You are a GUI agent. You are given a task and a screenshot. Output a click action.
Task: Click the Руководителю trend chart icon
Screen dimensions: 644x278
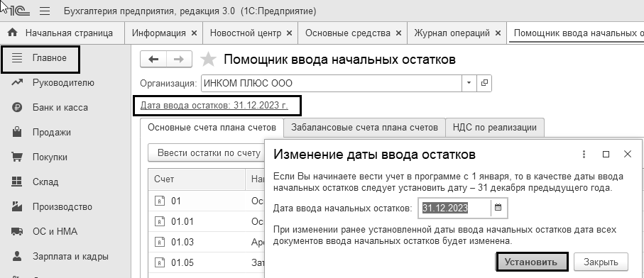point(17,83)
